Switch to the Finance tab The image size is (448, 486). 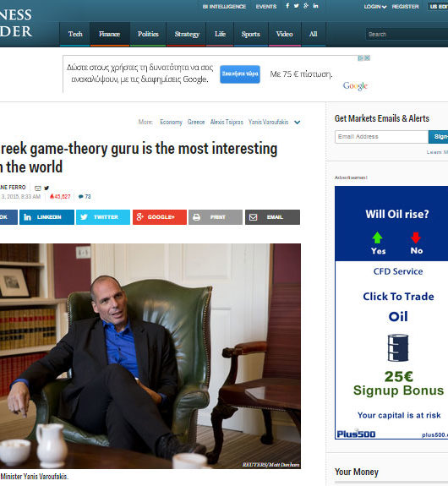pos(109,34)
